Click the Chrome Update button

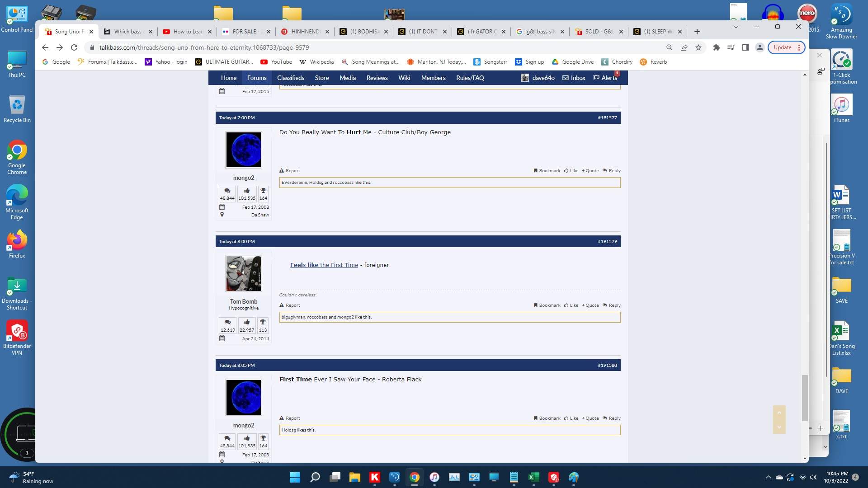coord(783,47)
